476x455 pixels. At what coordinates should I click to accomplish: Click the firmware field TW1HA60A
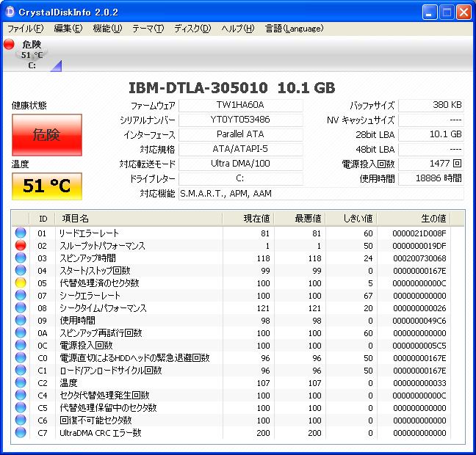coord(241,105)
